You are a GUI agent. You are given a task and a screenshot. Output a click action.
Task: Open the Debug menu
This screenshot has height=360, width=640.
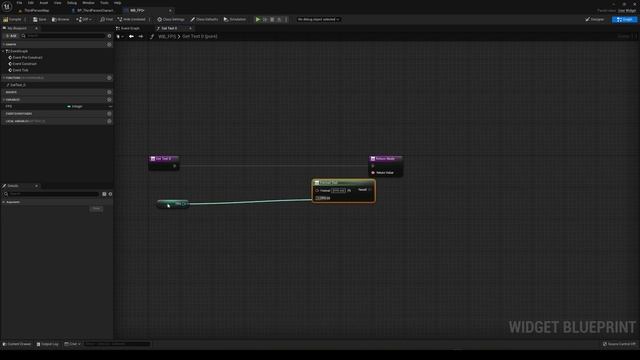pos(72,3)
